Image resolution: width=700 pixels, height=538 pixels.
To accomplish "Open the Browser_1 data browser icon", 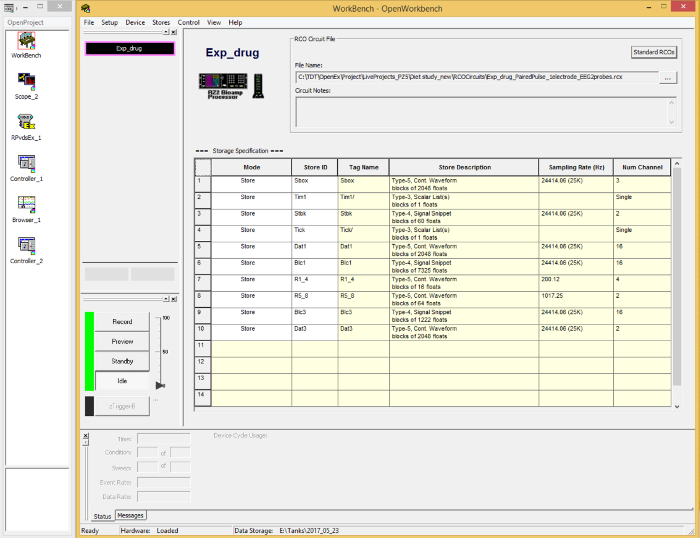I will click(27, 207).
